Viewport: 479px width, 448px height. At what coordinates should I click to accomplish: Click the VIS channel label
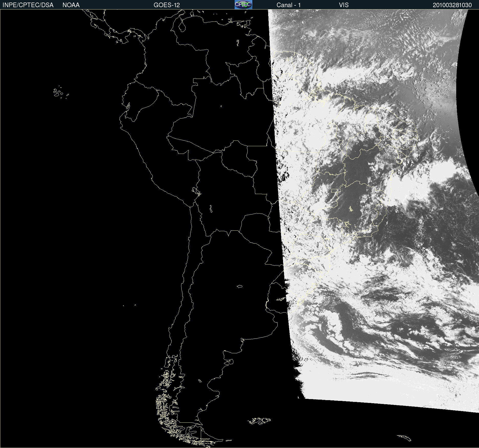click(x=344, y=5)
